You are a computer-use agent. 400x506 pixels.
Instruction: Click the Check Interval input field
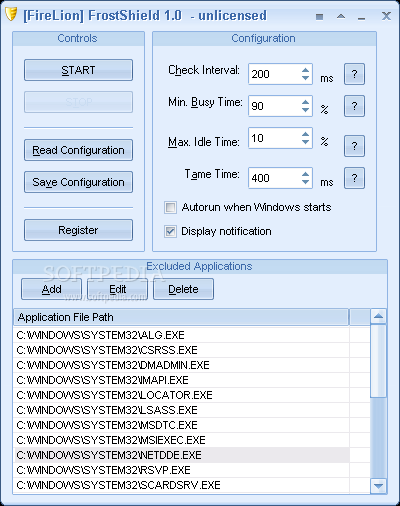point(274,74)
